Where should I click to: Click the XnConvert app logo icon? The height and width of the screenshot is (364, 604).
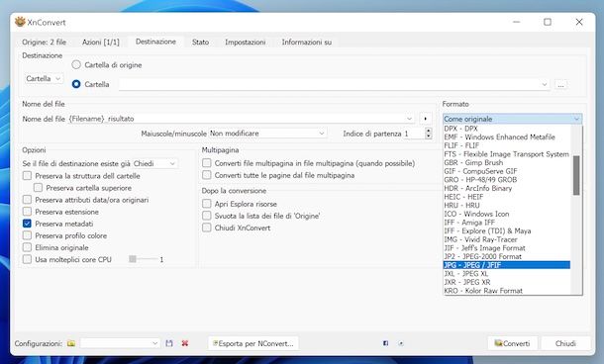pyautogui.click(x=20, y=22)
